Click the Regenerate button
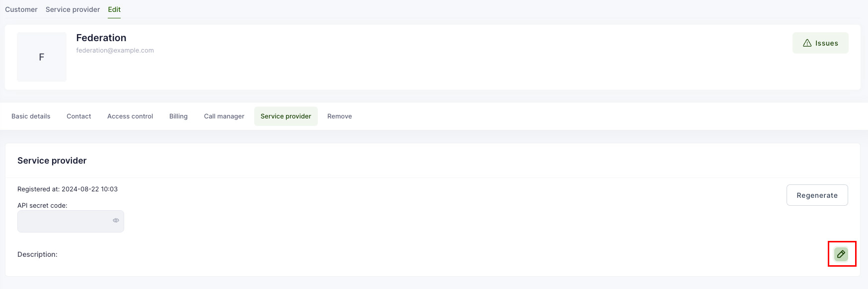This screenshot has height=289, width=868. (x=817, y=195)
